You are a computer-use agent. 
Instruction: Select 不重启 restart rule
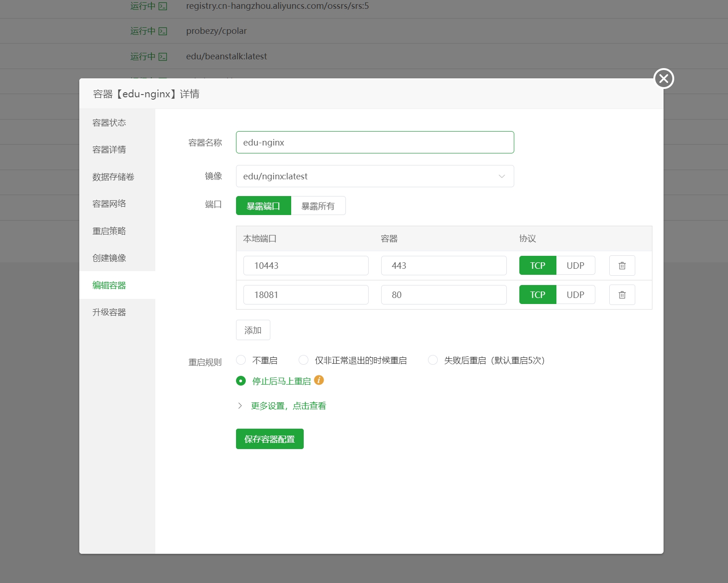(241, 360)
